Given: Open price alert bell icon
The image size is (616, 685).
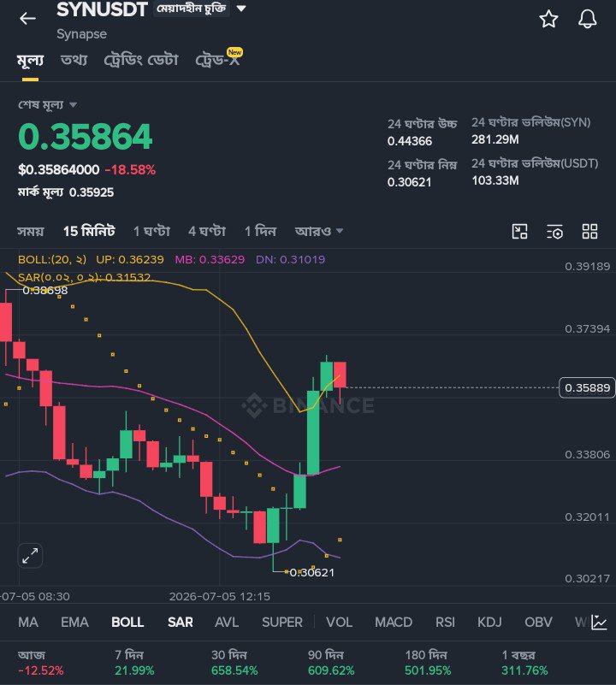Looking at the screenshot, I should (587, 19).
